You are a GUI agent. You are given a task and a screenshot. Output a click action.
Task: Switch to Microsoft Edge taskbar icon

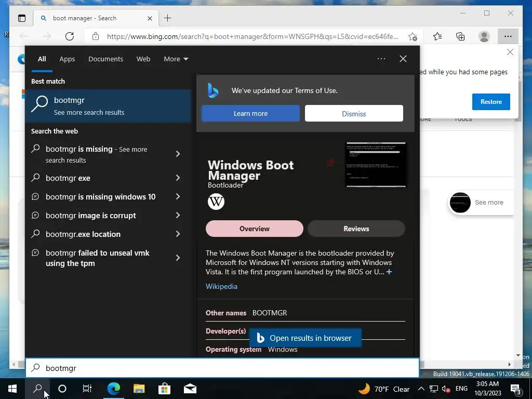114,389
